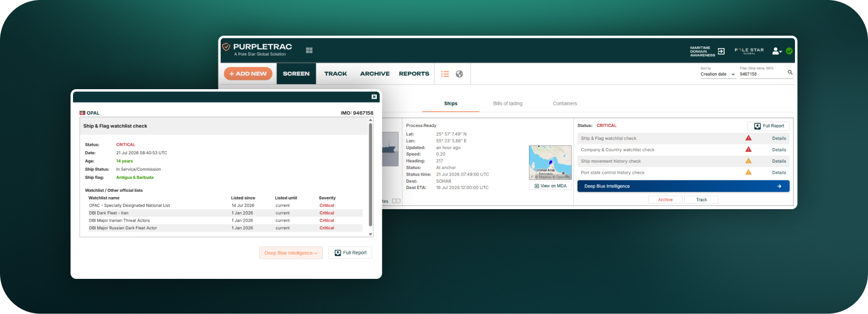The height and width of the screenshot is (314, 868).
Task: Click the SOHAR destination value
Action: 443,181
